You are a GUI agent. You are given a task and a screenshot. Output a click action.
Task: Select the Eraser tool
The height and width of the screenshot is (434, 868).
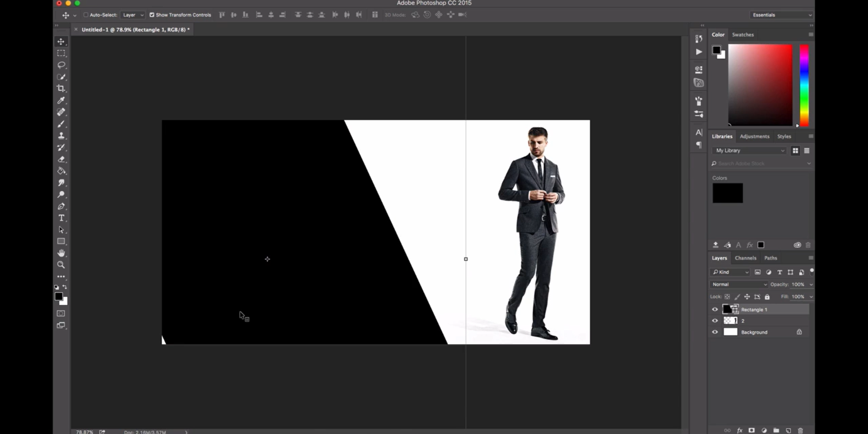[61, 159]
